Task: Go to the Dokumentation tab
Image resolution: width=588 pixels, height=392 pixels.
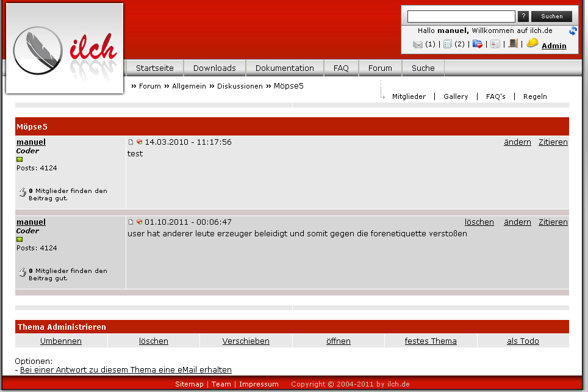Action: pos(285,68)
